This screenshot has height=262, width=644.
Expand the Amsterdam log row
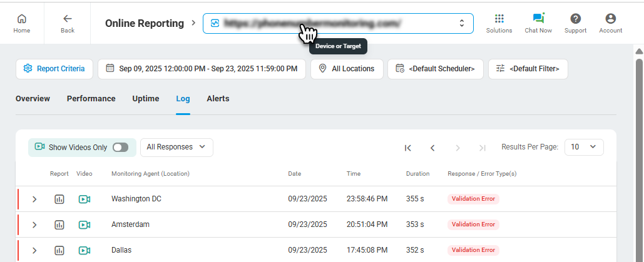point(34,224)
